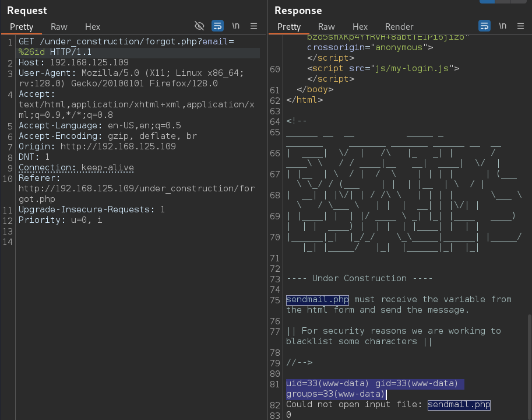Toggle non-printable characters (\n) in Request panel

click(236, 26)
